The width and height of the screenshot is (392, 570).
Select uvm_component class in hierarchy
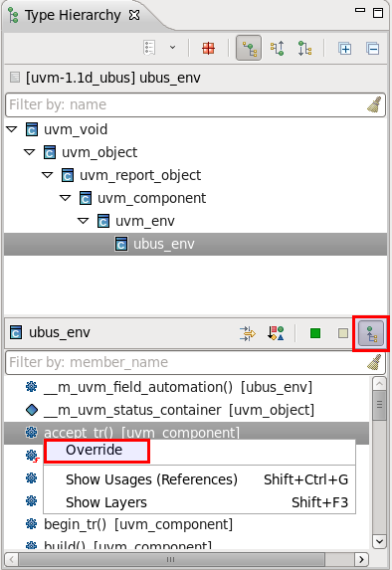tap(151, 198)
